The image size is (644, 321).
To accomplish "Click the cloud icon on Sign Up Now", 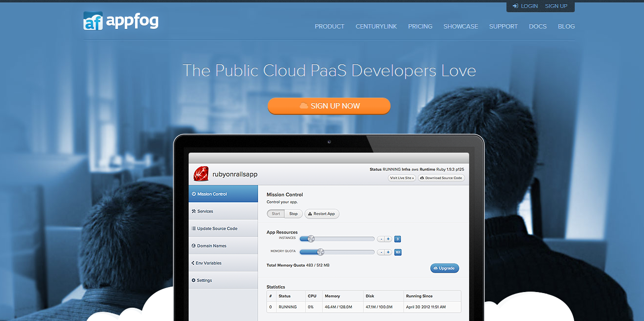I will (x=304, y=106).
